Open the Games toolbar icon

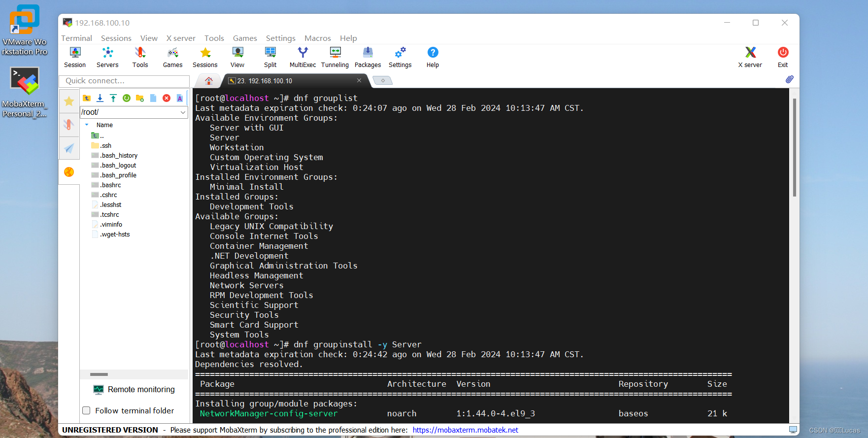point(172,57)
